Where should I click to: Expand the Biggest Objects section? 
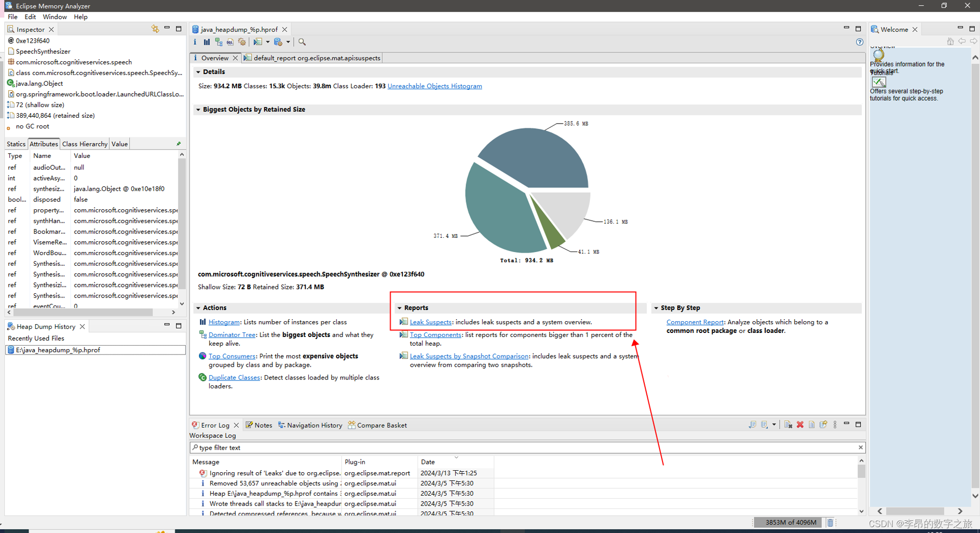(199, 109)
